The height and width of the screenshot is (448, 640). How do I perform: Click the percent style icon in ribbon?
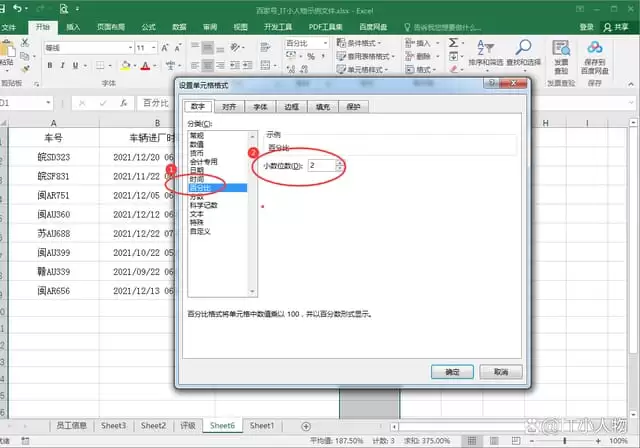tap(311, 56)
